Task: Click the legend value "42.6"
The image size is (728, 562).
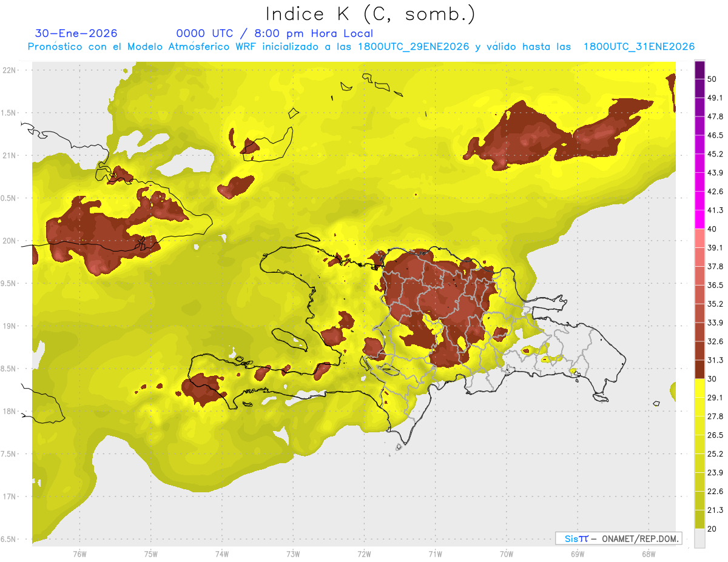Action: [x=715, y=192]
